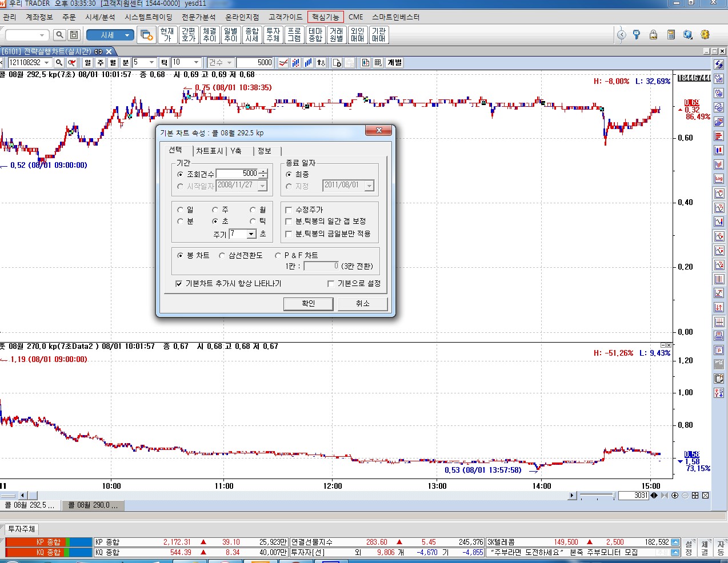Enable the 수정주가 checkbox

point(289,210)
